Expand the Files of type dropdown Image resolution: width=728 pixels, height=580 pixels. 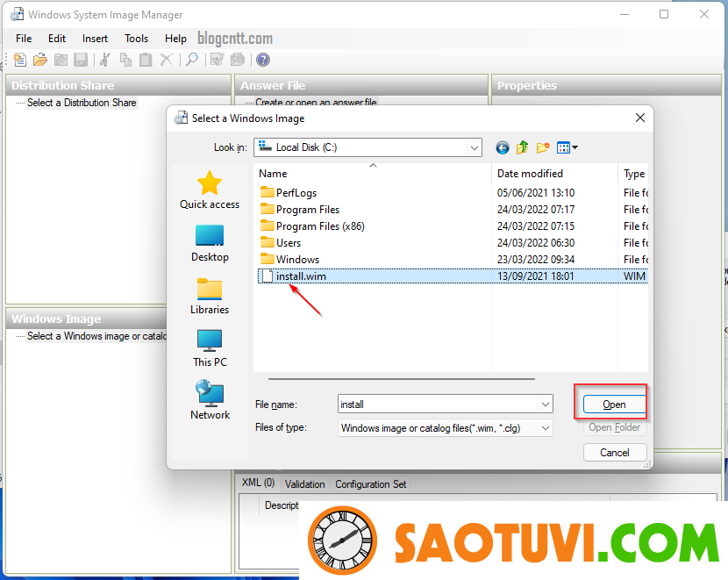[546, 428]
